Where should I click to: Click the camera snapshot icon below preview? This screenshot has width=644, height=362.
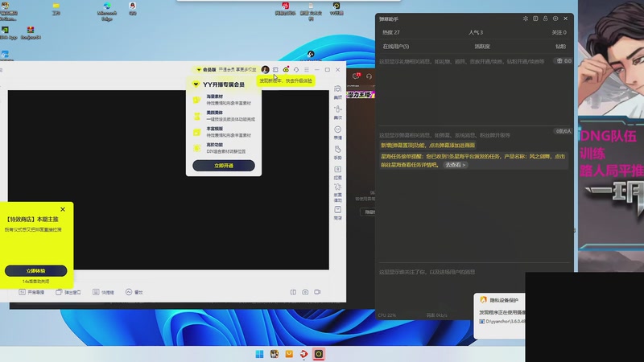coord(305,292)
